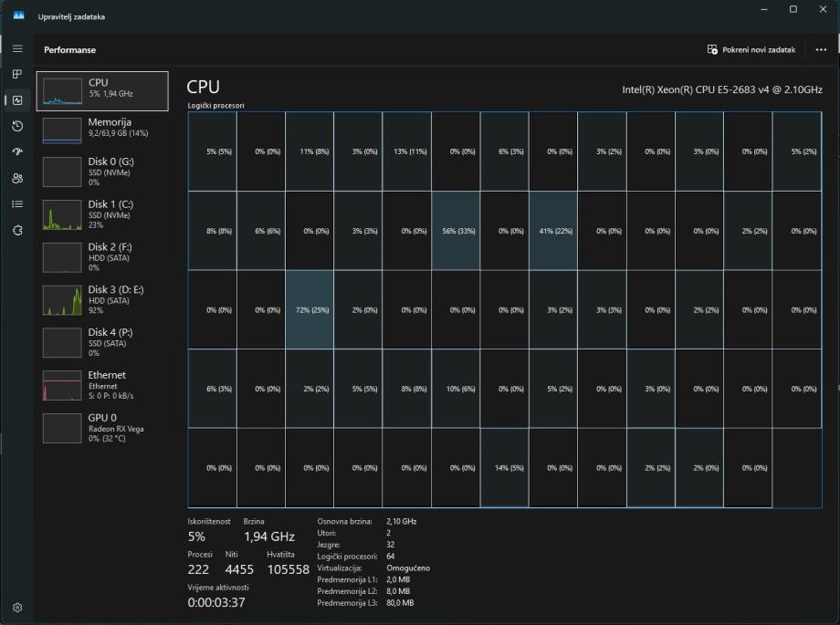
Task: Select the Performance page icon in sidebar
Action: (17, 100)
